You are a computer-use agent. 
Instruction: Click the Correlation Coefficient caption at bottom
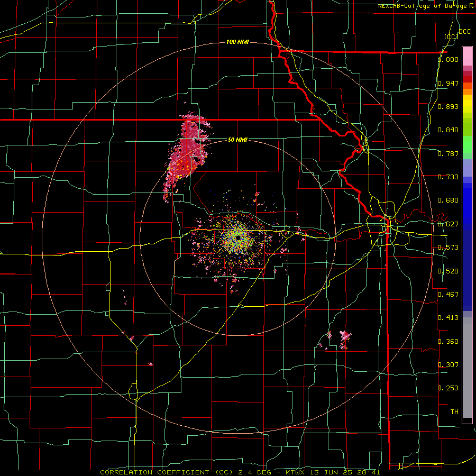(240, 472)
